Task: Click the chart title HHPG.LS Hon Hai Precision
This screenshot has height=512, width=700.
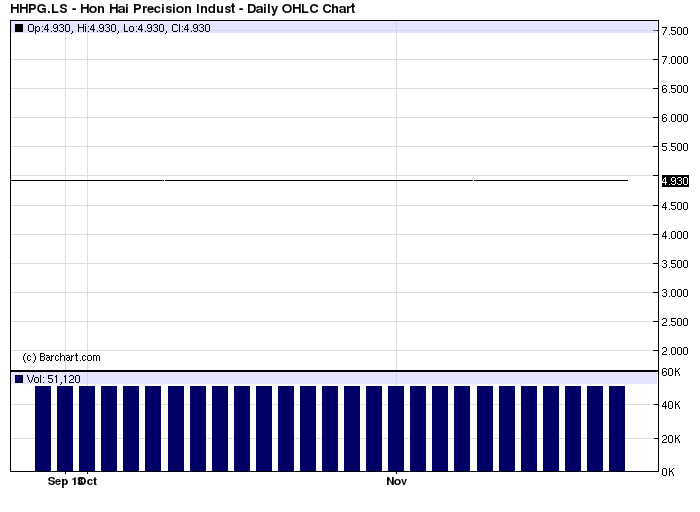Action: [182, 8]
